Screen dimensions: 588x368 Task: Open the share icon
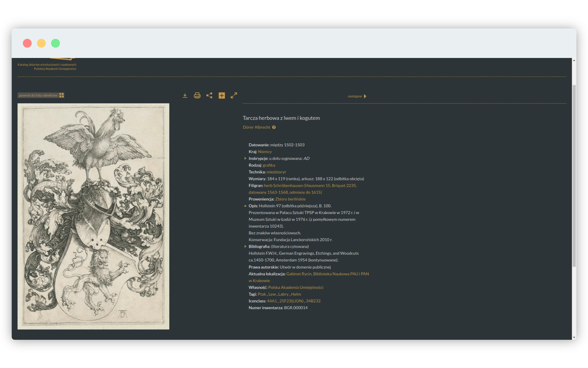tap(209, 95)
